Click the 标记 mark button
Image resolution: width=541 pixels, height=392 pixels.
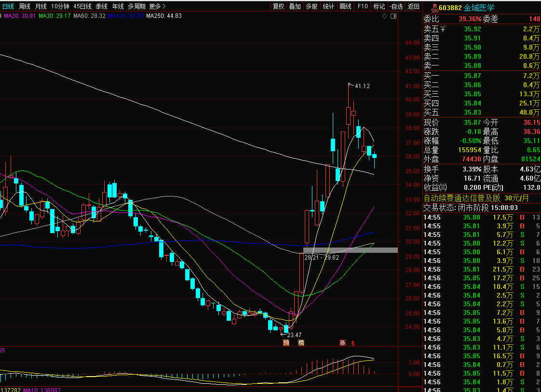point(379,6)
